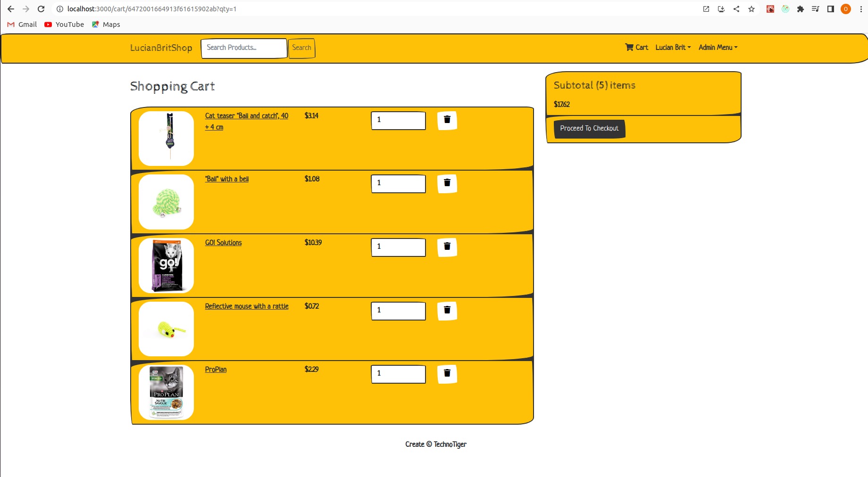The height and width of the screenshot is (477, 868).
Task: Click Proceed To Checkout button
Action: click(589, 129)
